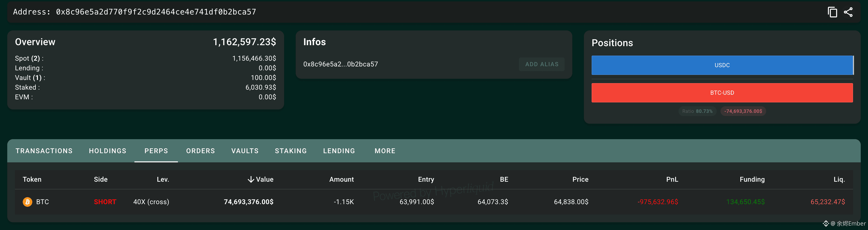Click the ADD ALIAS button

(541, 64)
